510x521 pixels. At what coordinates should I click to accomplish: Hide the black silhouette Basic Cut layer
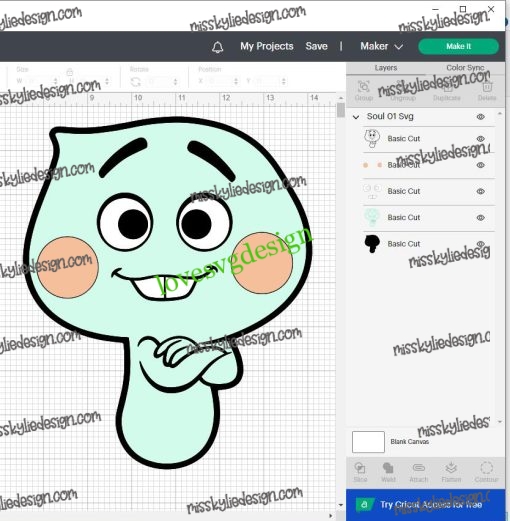480,244
